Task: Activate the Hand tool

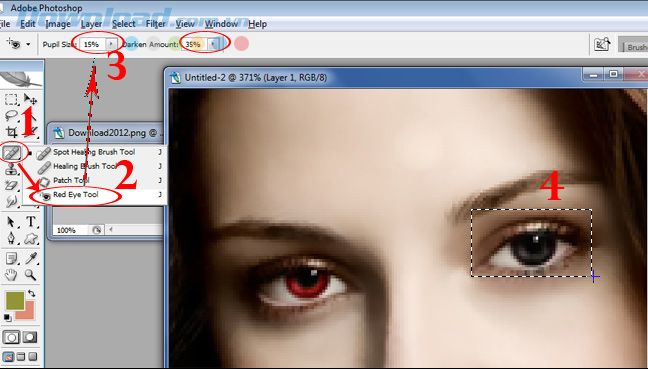Action: pyautogui.click(x=11, y=274)
